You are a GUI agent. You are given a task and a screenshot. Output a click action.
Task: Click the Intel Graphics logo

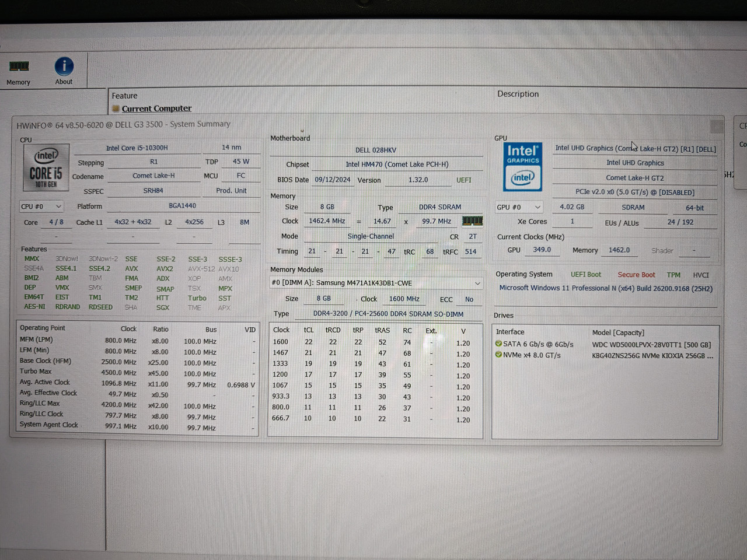click(523, 167)
